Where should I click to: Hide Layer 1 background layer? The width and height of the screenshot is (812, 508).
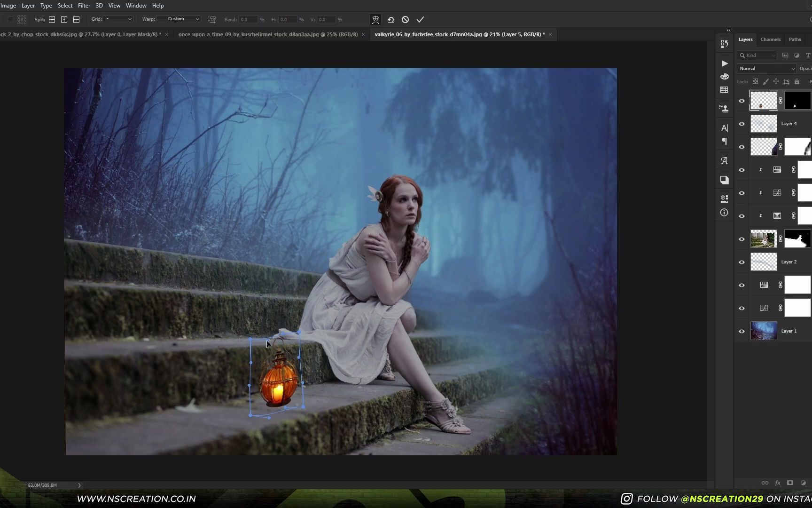pos(742,331)
